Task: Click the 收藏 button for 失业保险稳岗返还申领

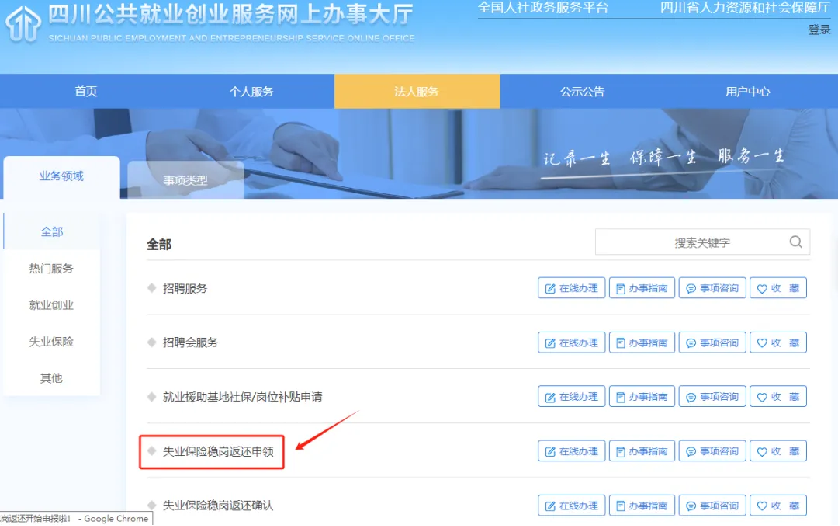Action: point(778,452)
